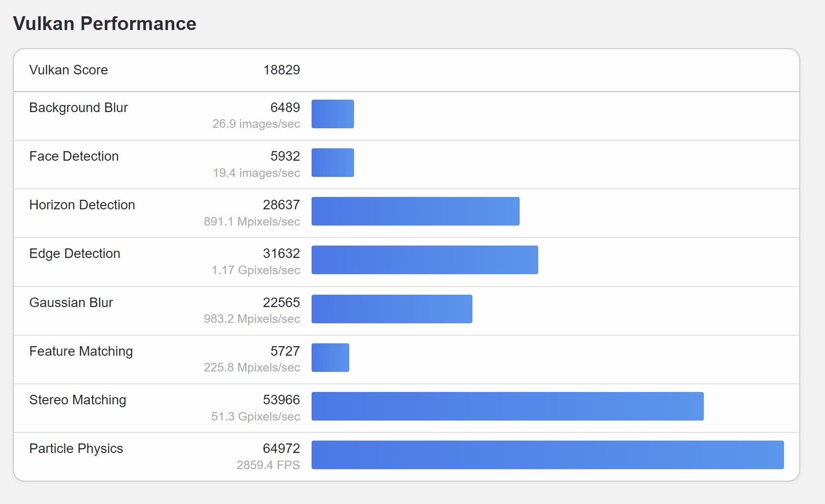Click the Face Detection score bar
This screenshot has width=825, height=504.
(333, 163)
